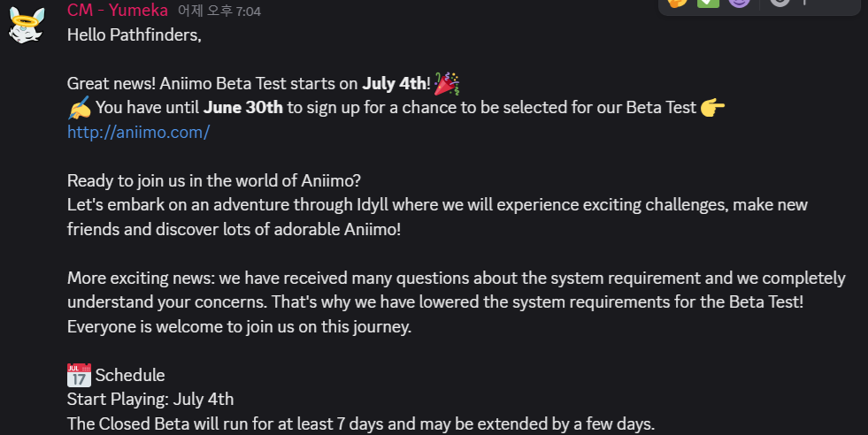Image resolution: width=868 pixels, height=435 pixels.
Task: Click the Hello Pathfinders greeting line
Action: click(x=134, y=35)
